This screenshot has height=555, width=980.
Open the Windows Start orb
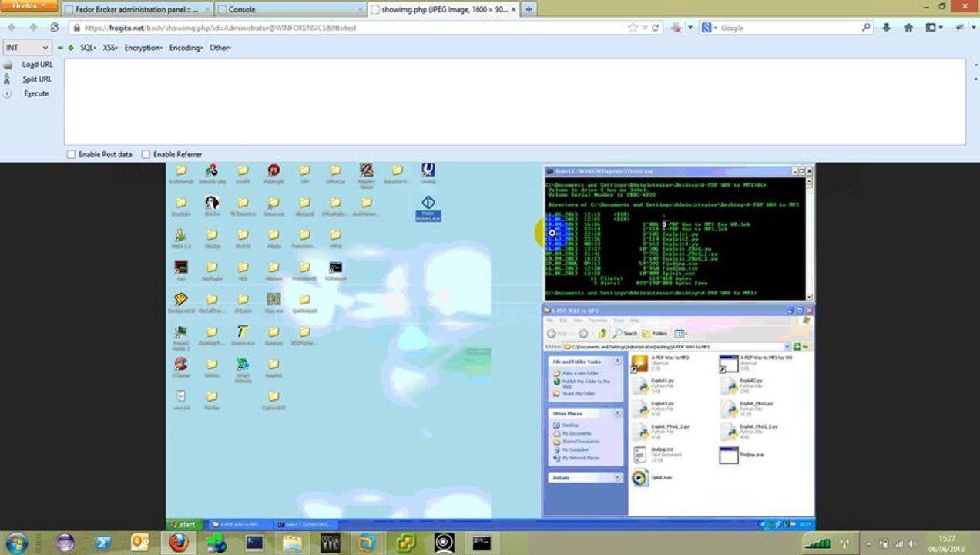tap(16, 542)
